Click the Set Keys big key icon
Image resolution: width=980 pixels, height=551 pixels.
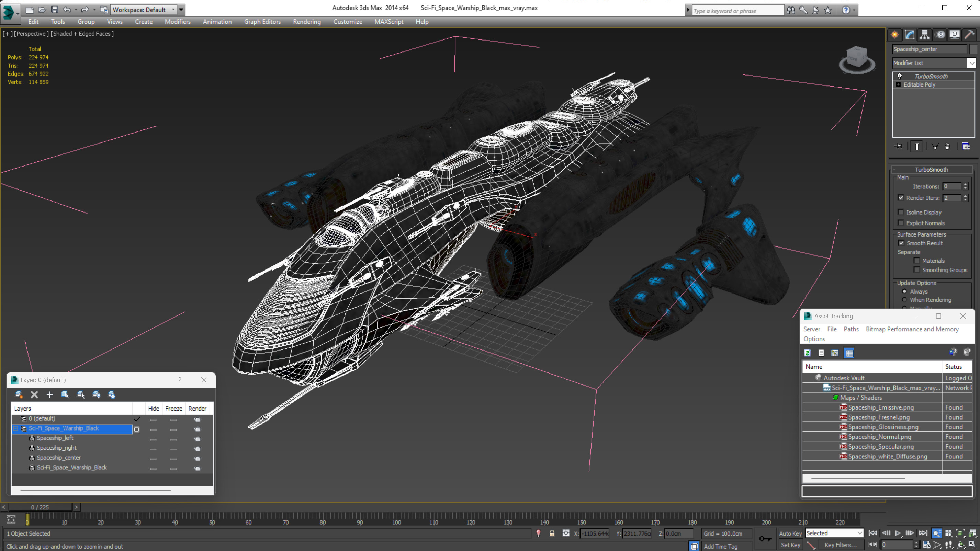coord(765,538)
